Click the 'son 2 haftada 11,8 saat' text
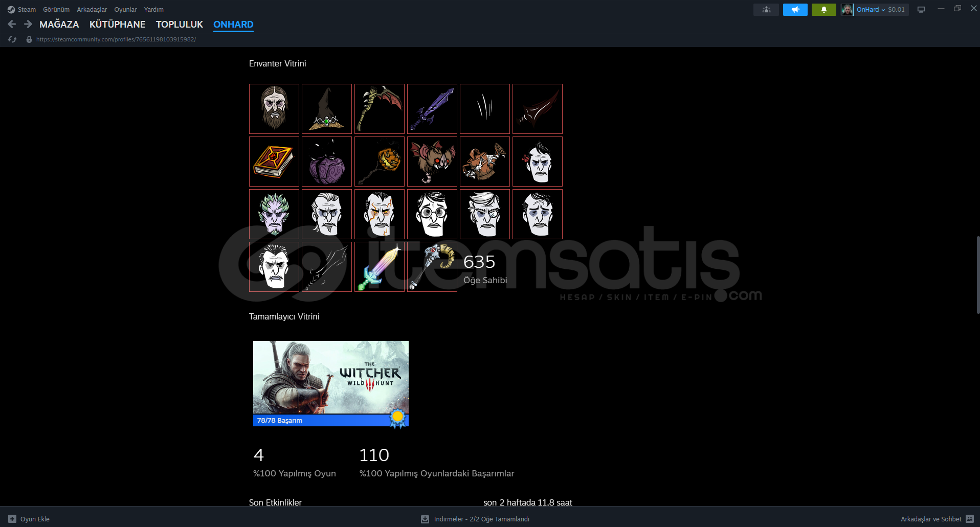This screenshot has width=980, height=527. 528,502
